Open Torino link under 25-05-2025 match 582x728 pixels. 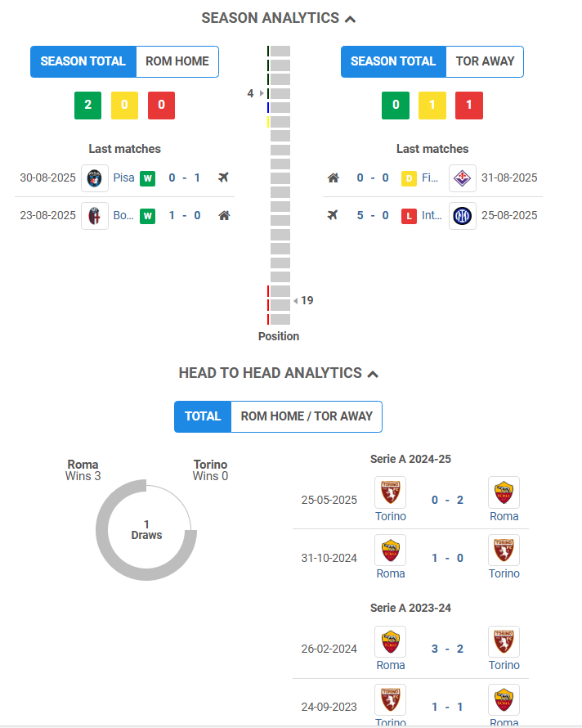pyautogui.click(x=391, y=516)
